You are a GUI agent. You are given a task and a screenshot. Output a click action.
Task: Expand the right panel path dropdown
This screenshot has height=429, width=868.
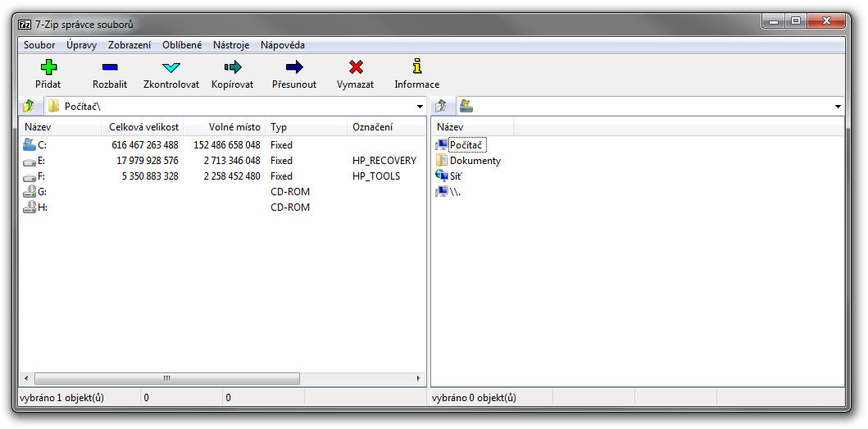pyautogui.click(x=838, y=107)
